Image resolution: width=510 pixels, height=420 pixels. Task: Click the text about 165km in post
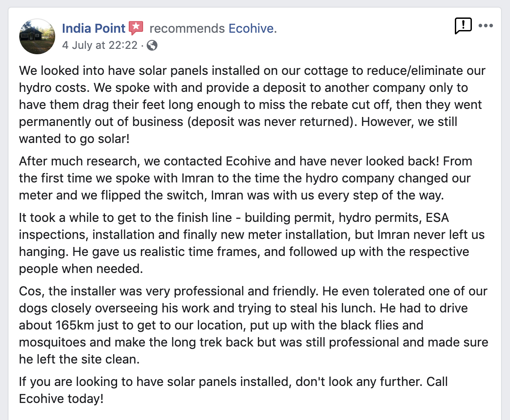coord(56,325)
